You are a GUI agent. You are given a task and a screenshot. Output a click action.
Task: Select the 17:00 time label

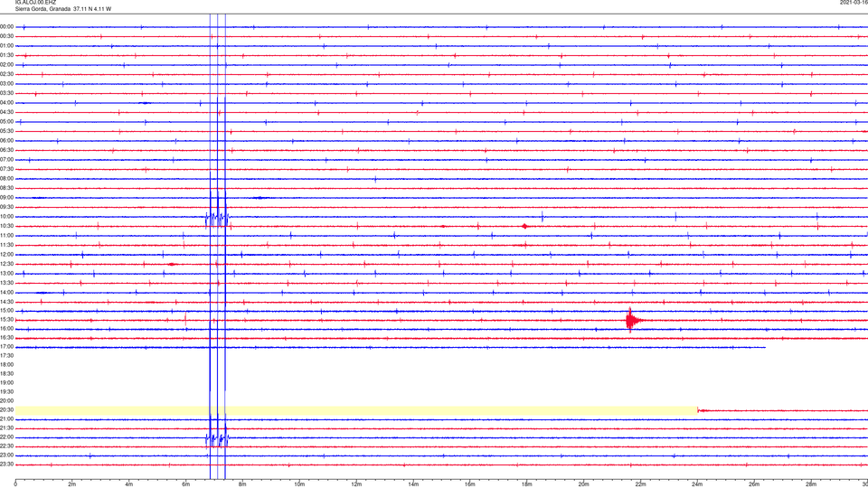pyautogui.click(x=6, y=346)
